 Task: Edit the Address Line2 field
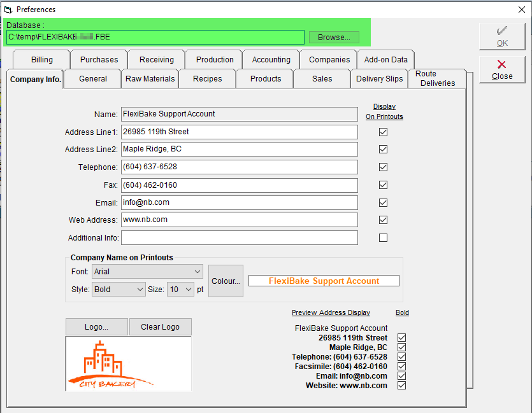tap(239, 149)
